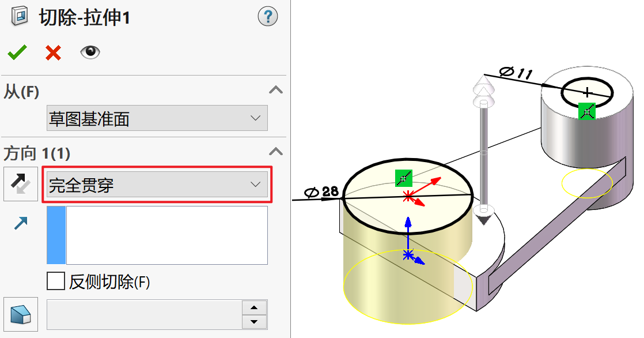Viewport: 644px width, 338px height.
Task: Collapse the 从(F) section
Action: click(x=275, y=89)
